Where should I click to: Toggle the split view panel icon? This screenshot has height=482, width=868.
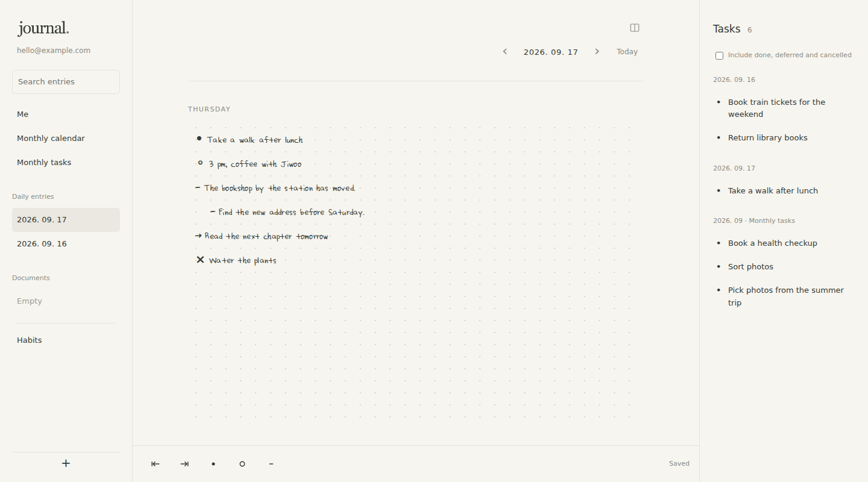pyautogui.click(x=635, y=28)
